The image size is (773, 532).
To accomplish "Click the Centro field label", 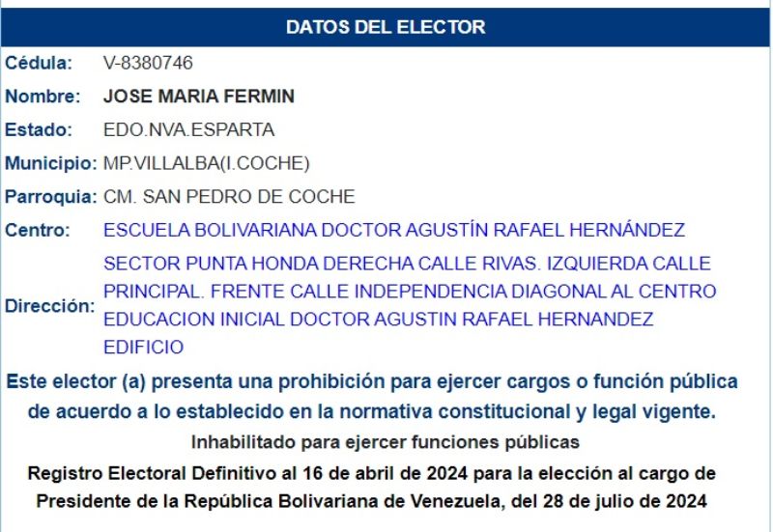I will click(x=38, y=230).
